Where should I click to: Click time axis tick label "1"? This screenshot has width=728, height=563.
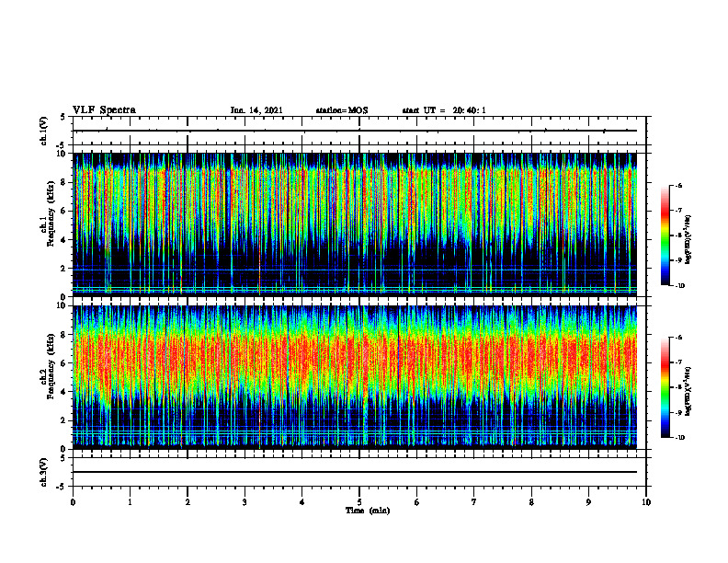coord(130,502)
